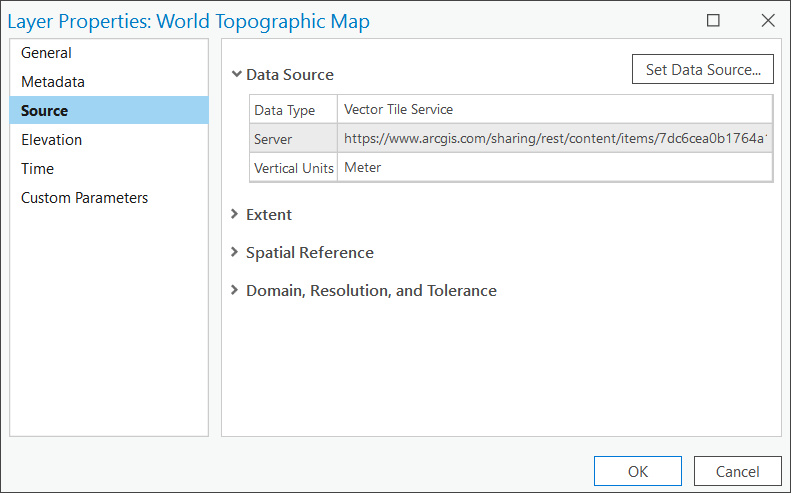Click the Data Type row label
791x493 pixels.
pos(285,110)
